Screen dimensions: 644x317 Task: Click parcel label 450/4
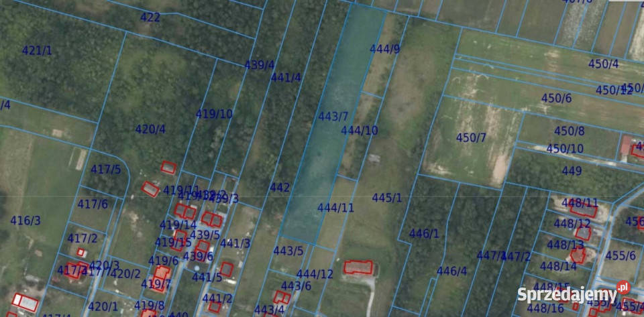pos(603,64)
